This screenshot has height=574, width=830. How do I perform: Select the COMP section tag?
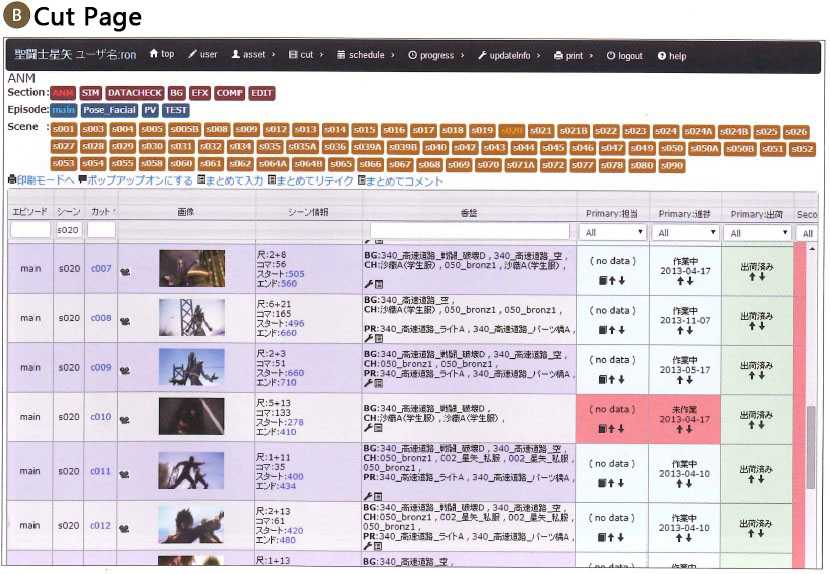(x=230, y=93)
